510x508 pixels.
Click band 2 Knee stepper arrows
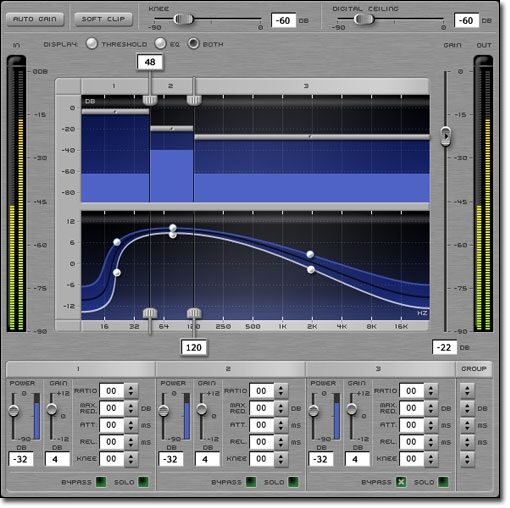click(281, 459)
